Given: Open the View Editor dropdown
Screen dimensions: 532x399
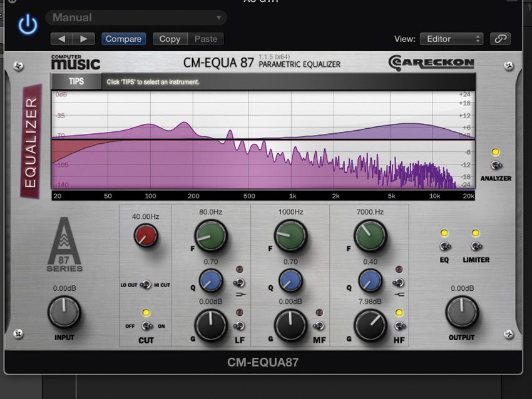Looking at the screenshot, I should point(452,38).
